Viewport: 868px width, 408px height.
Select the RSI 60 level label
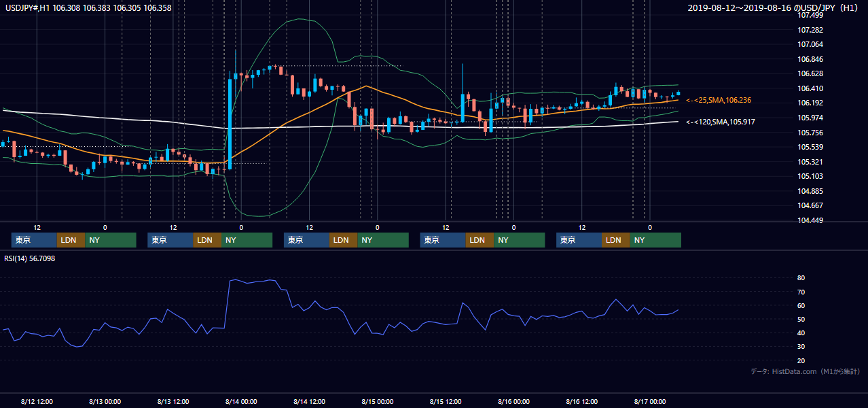tap(801, 305)
